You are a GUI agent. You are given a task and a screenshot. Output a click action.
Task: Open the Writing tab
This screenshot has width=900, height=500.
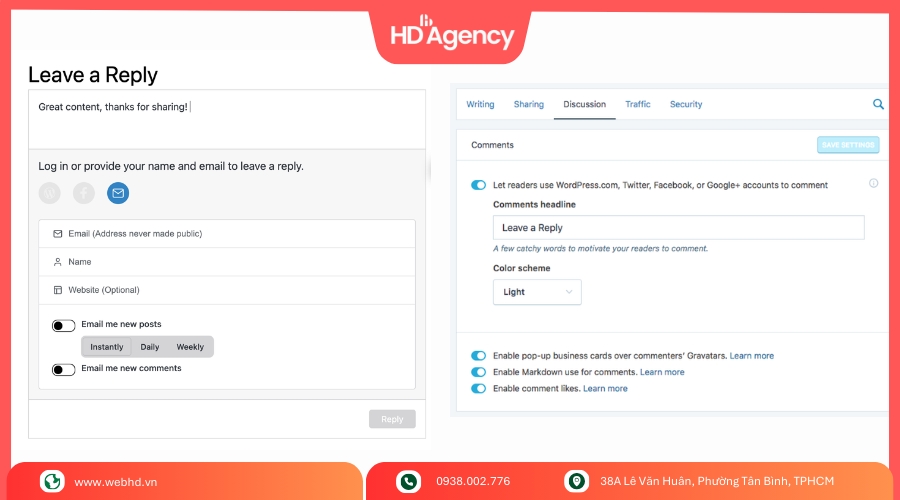[x=480, y=104]
